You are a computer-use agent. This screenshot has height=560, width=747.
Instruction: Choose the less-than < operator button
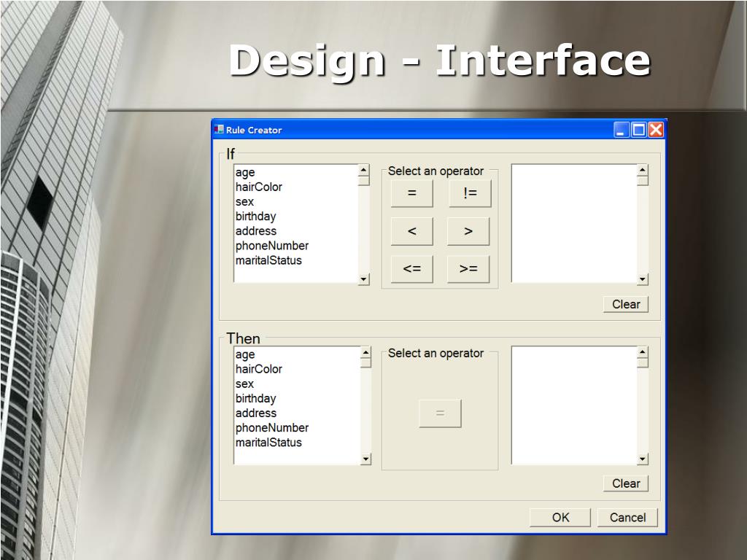(412, 231)
